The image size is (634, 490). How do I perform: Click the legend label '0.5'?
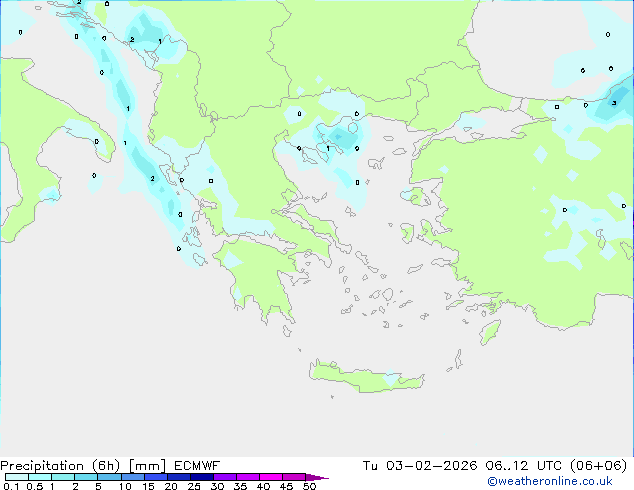coord(34,486)
